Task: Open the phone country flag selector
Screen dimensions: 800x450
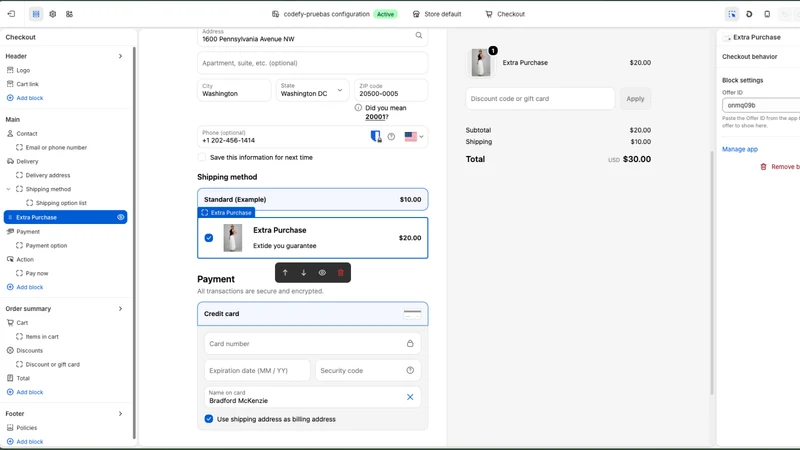Action: (x=414, y=136)
